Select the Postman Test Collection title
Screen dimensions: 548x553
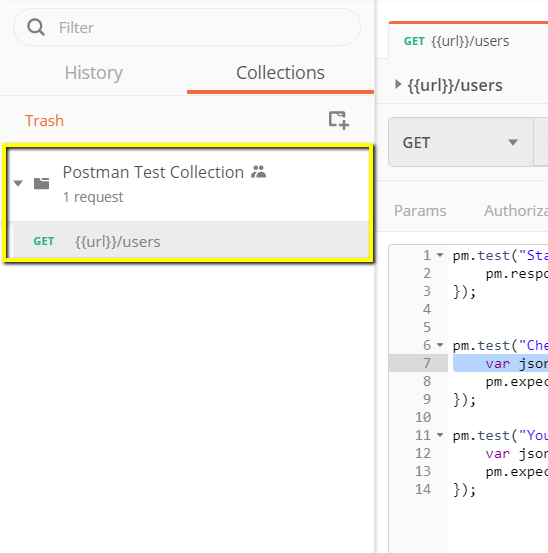(x=153, y=172)
